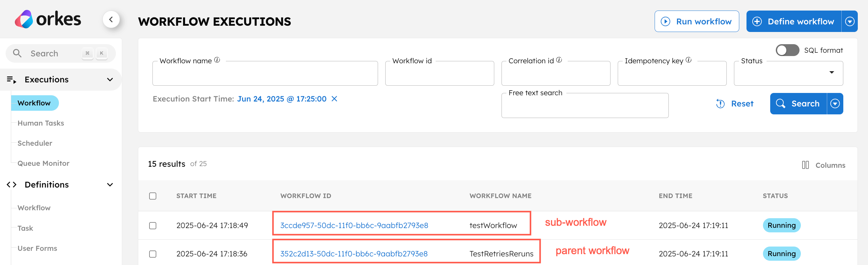Check the TestRetriesReruns row checkbox
The width and height of the screenshot is (868, 265).
click(153, 254)
